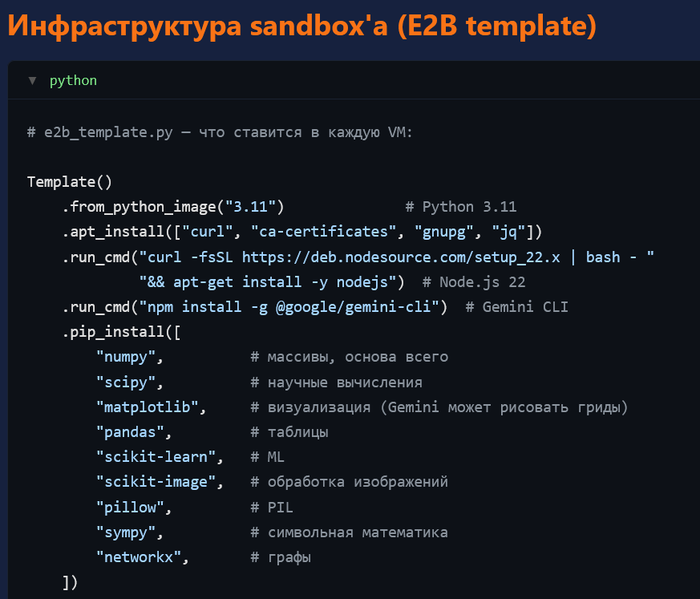Screen dimensions: 700x599
Task: Click the comment "# символьная математика"
Action: (x=349, y=533)
